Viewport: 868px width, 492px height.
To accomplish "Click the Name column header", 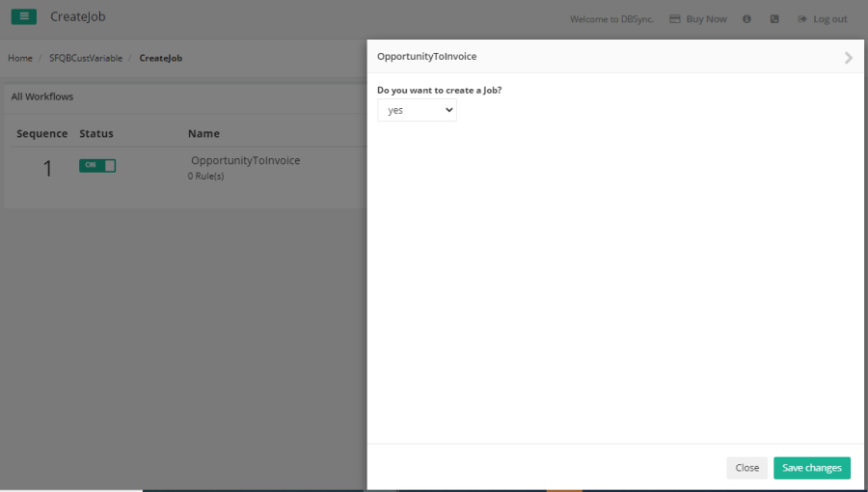I will tap(203, 134).
